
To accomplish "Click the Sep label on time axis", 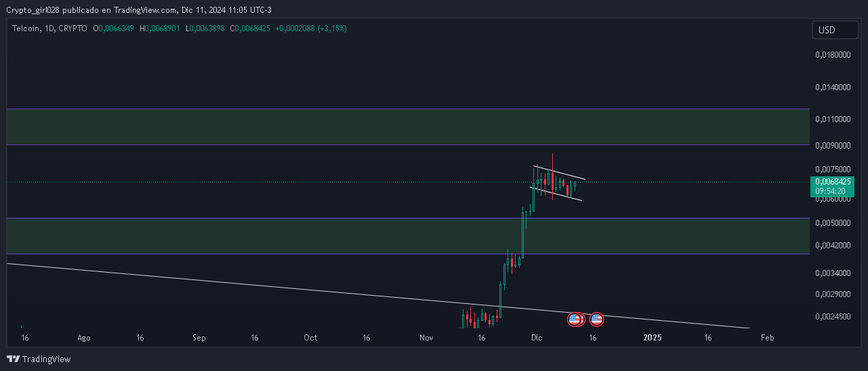I will [x=199, y=337].
